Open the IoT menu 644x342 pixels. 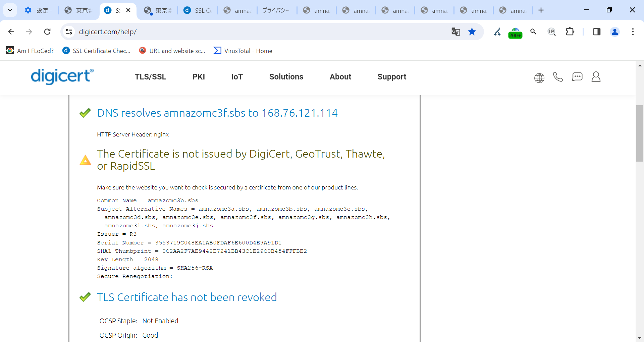[x=237, y=77]
